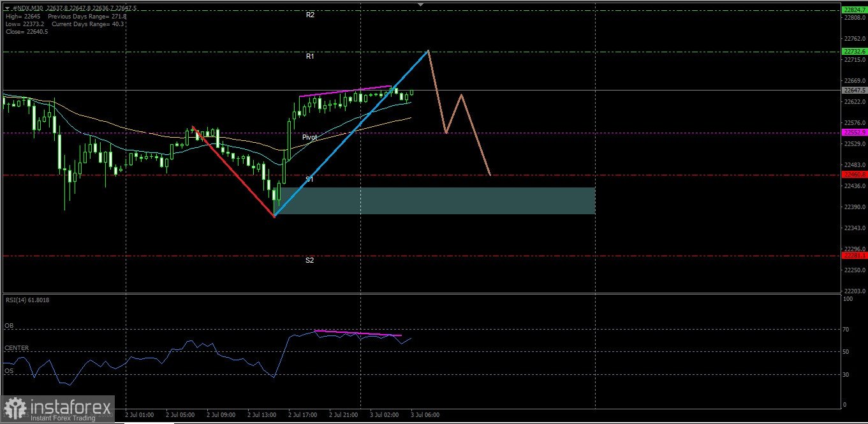Select the 22647.5 current price tag
The width and height of the screenshot is (868, 424).
(x=854, y=90)
